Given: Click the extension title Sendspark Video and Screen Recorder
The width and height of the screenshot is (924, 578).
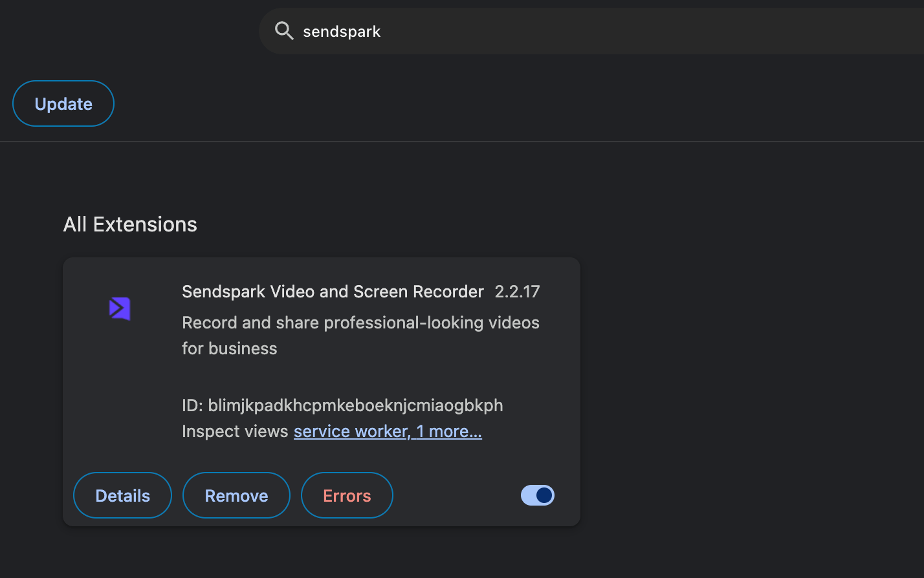Looking at the screenshot, I should click(333, 292).
